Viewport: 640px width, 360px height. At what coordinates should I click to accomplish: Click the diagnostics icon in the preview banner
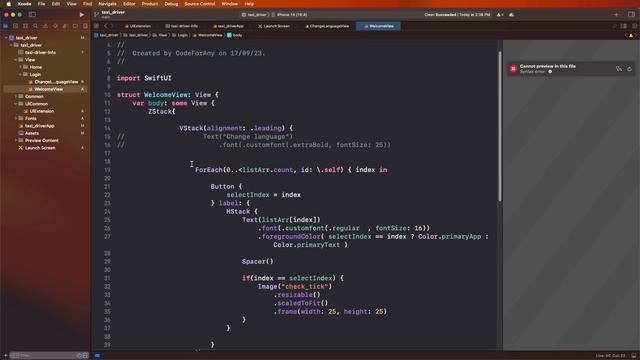click(x=619, y=69)
